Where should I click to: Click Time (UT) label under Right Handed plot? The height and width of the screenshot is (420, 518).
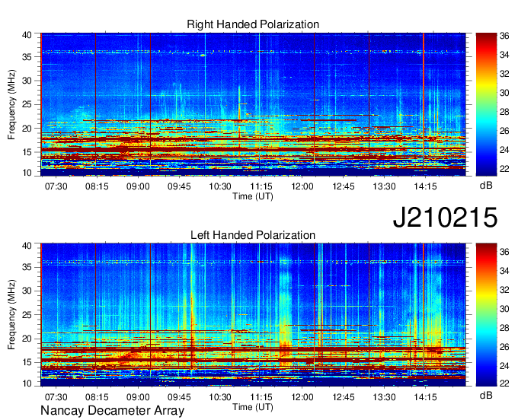(253, 196)
